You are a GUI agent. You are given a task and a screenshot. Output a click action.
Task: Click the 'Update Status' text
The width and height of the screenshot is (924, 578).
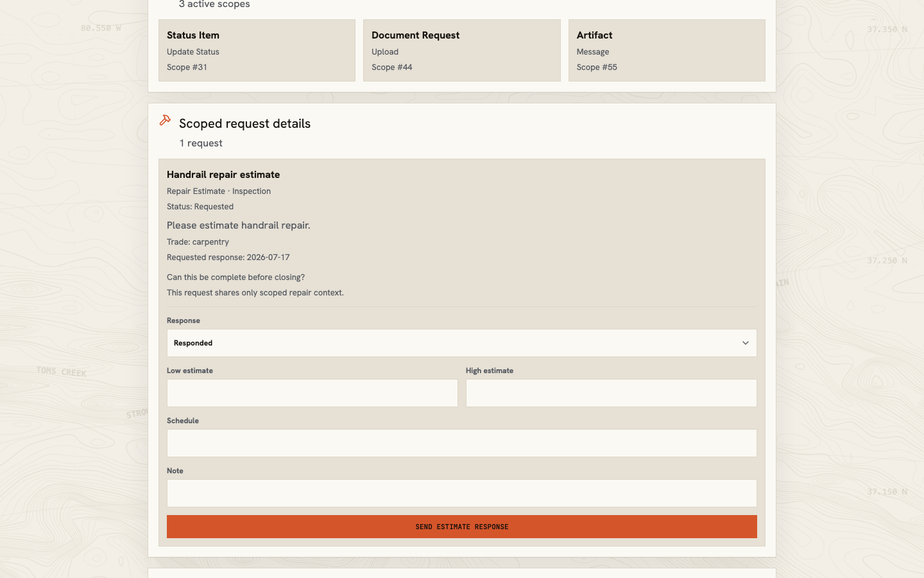[193, 52]
